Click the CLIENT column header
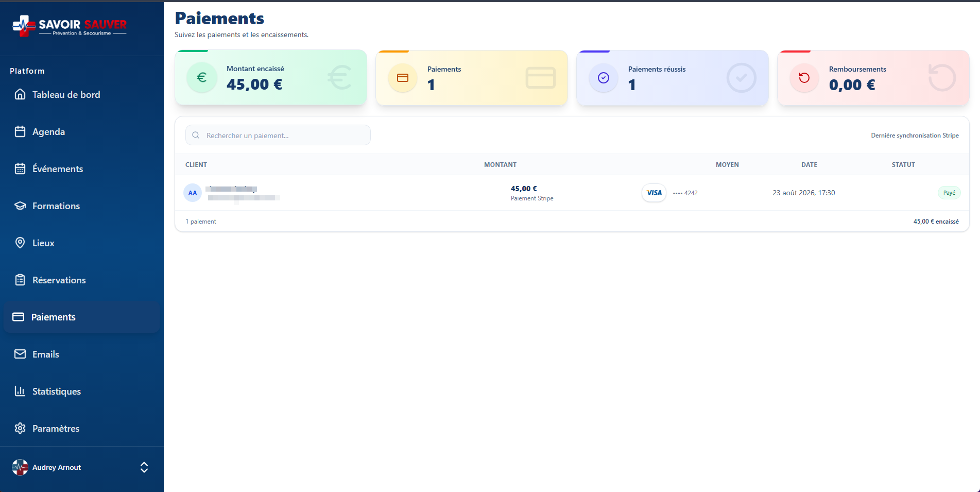Image resolution: width=980 pixels, height=492 pixels. (x=196, y=165)
